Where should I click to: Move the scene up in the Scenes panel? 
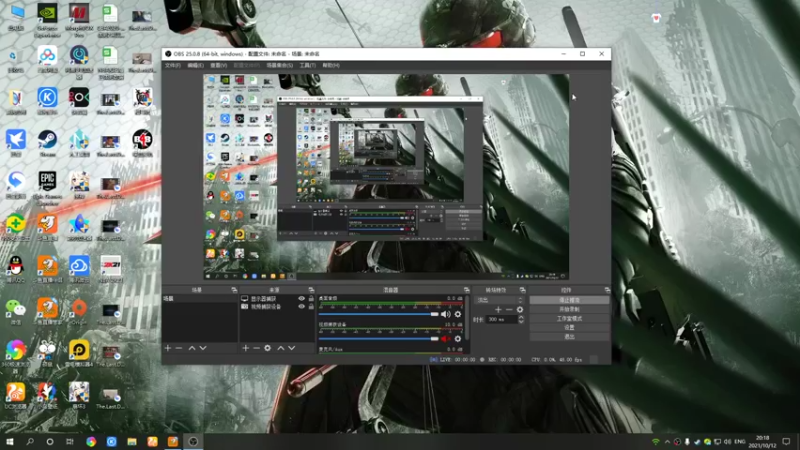[x=192, y=348]
